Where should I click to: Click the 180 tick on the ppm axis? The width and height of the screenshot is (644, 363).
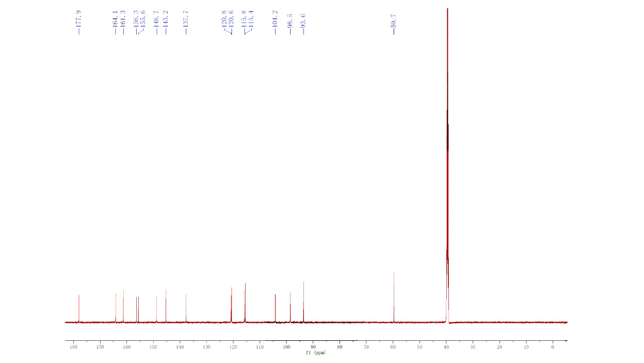(x=74, y=347)
